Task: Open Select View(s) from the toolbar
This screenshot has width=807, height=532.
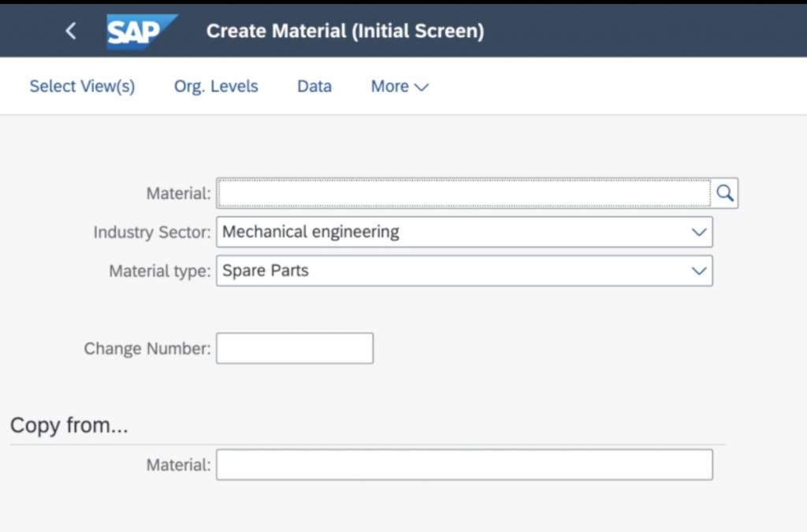Action: 82,87
